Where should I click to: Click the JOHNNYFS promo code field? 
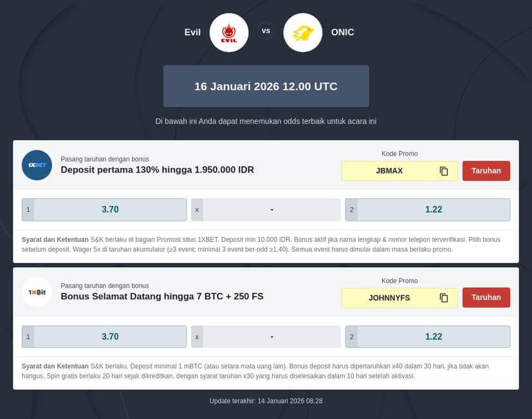(x=389, y=298)
